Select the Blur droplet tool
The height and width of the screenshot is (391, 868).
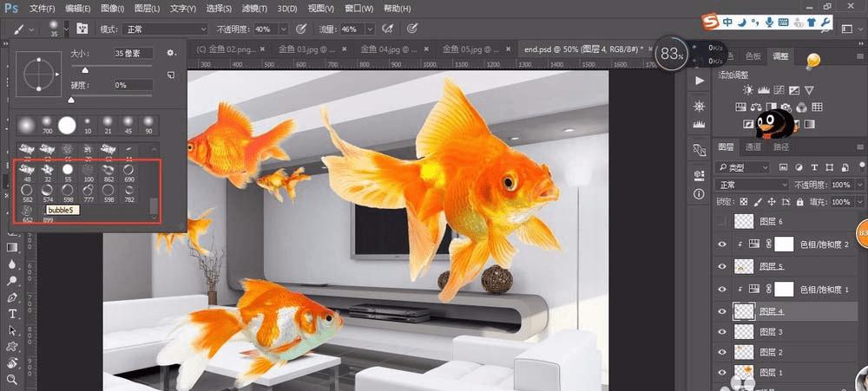tap(12, 264)
